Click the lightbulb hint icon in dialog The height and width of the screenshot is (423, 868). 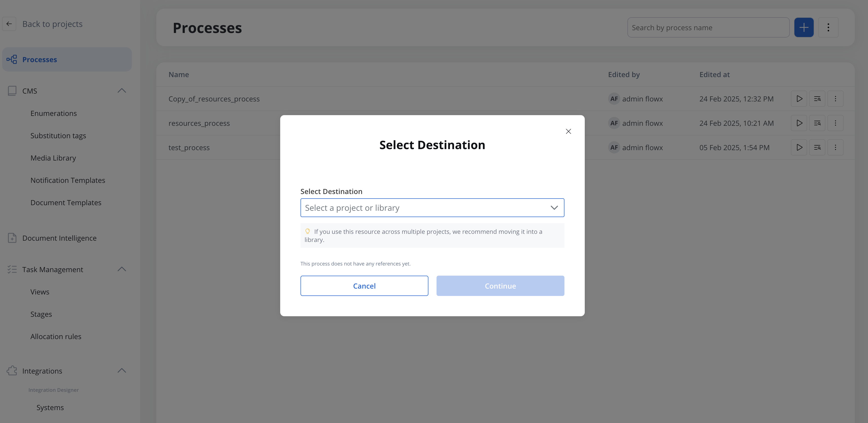click(307, 231)
